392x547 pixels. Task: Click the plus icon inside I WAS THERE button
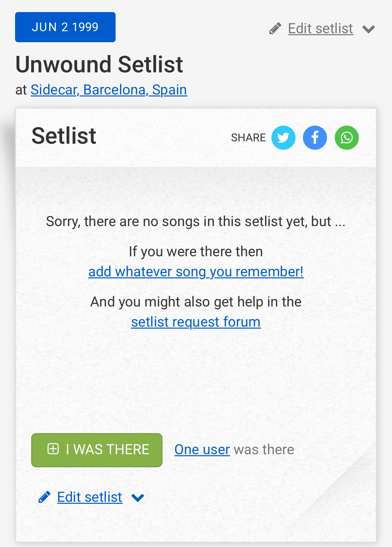coord(53,449)
